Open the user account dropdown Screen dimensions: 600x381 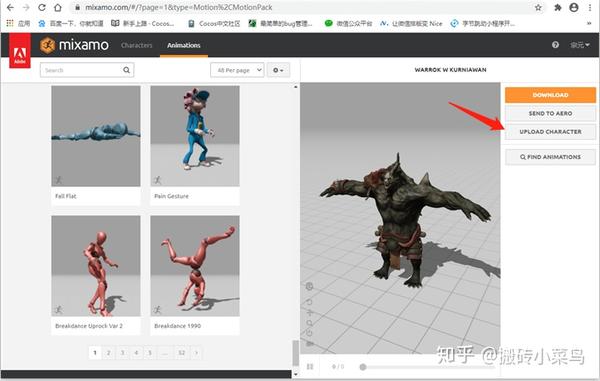click(580, 45)
